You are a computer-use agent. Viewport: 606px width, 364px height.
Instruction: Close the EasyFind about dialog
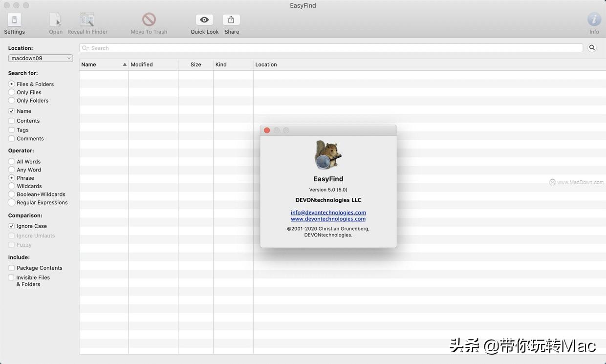267,130
